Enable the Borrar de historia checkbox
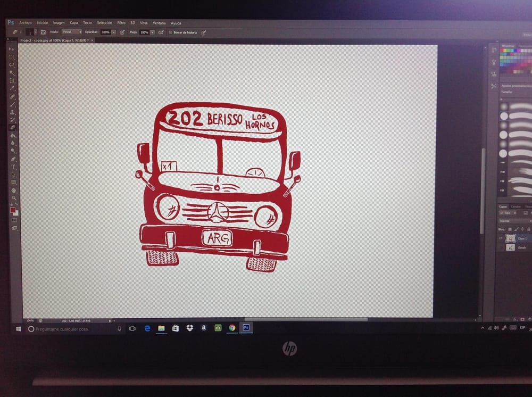 pos(170,32)
